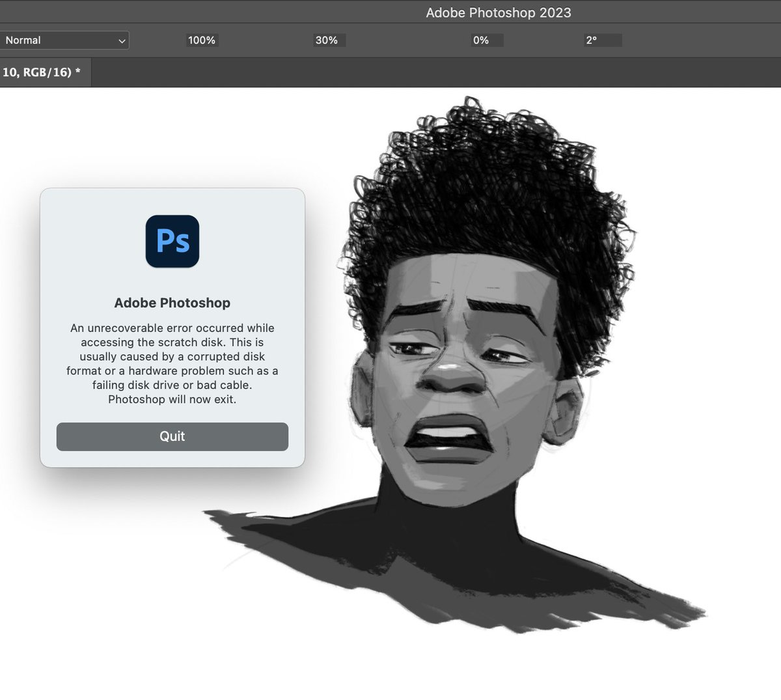Click the Adobe Photoshop 2023 title bar
The height and width of the screenshot is (700, 781).
(x=498, y=12)
